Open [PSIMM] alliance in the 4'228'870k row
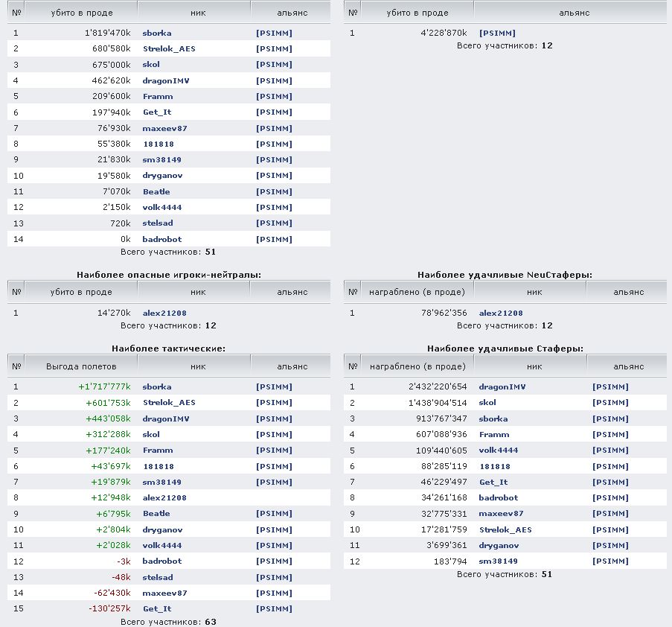This screenshot has height=627, width=672. [497, 33]
